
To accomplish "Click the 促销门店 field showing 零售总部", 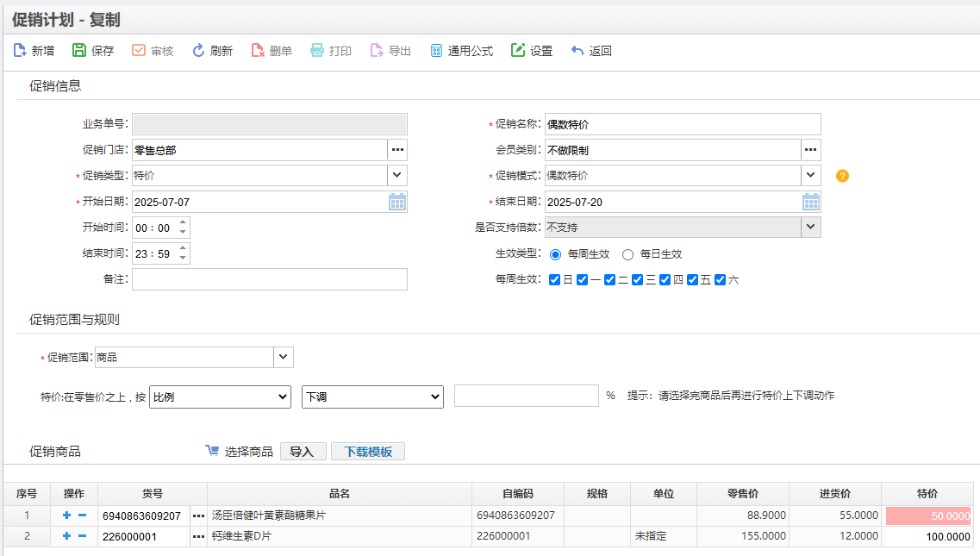I will [x=260, y=150].
